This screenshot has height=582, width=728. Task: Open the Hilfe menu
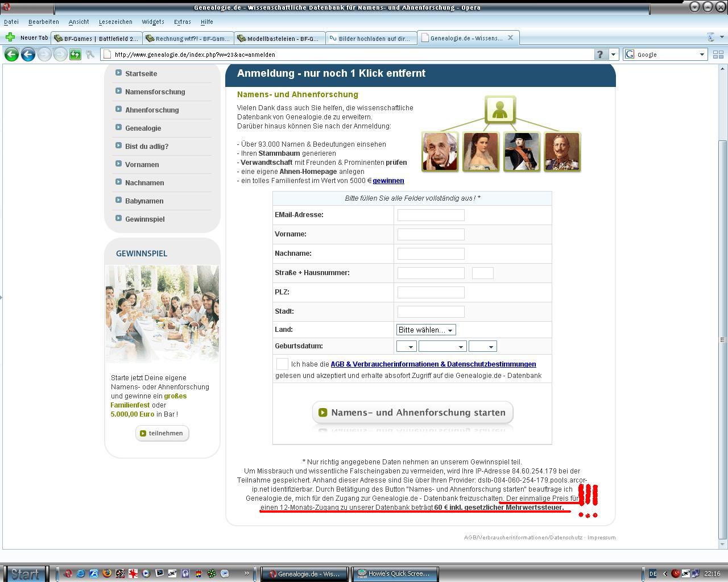[207, 22]
